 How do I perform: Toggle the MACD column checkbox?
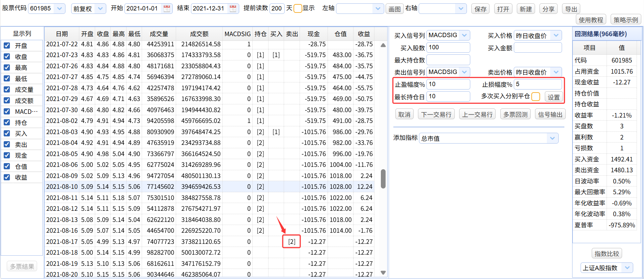7,111
